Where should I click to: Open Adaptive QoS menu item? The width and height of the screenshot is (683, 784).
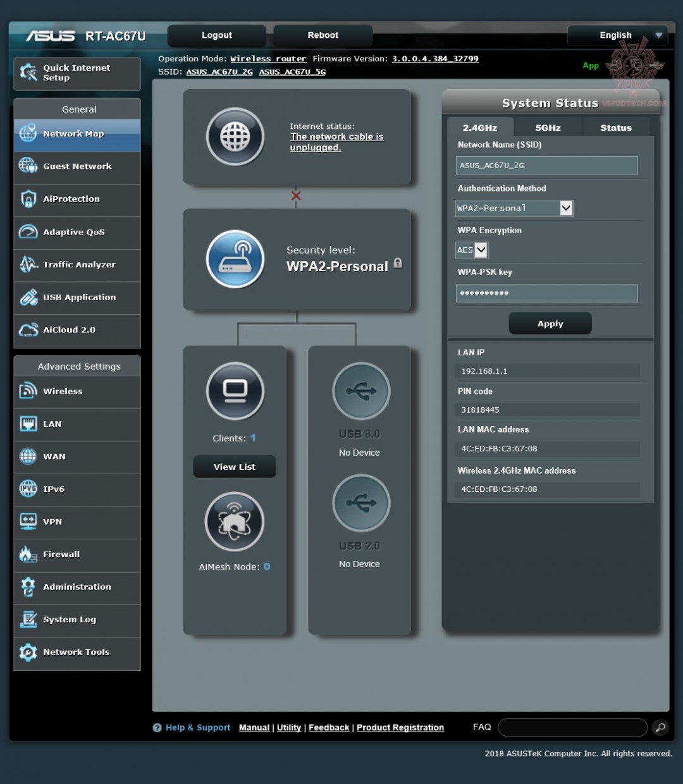click(x=77, y=232)
